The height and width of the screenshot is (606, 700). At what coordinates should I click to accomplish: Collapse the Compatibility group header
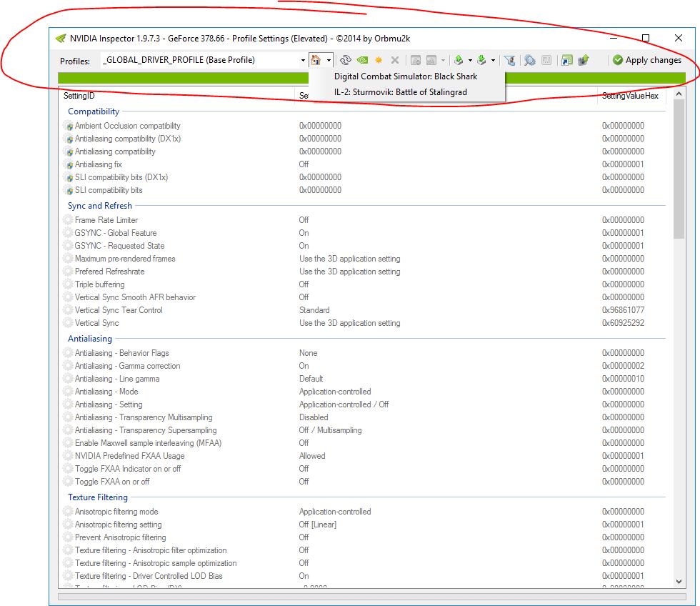[x=94, y=111]
